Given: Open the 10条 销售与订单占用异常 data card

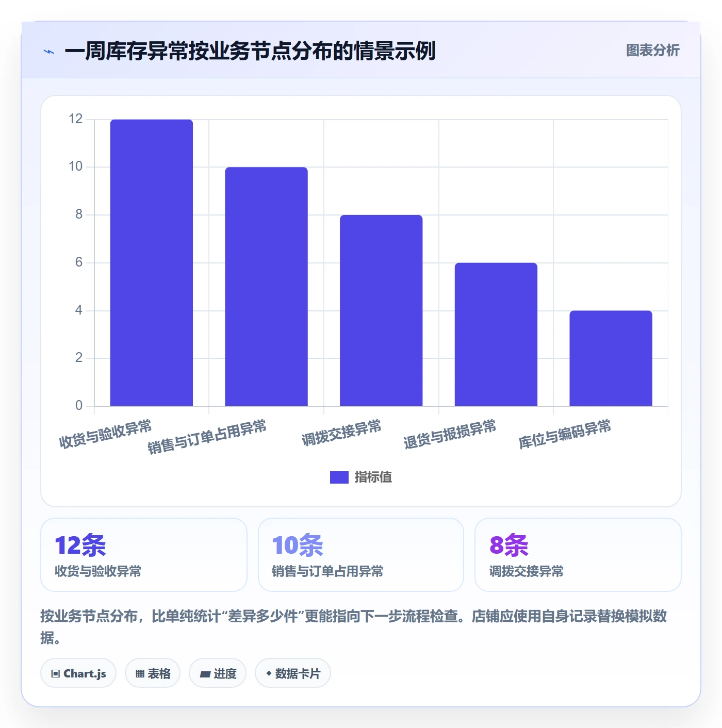Looking at the screenshot, I should [x=361, y=555].
